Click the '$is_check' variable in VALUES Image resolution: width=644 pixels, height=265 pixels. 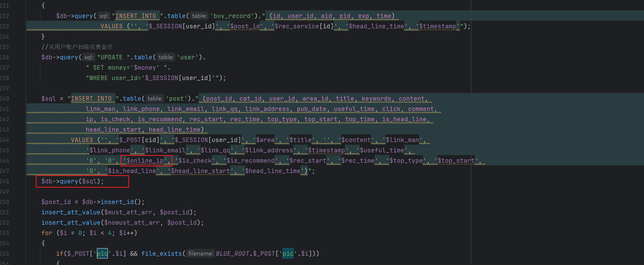[x=195, y=161]
